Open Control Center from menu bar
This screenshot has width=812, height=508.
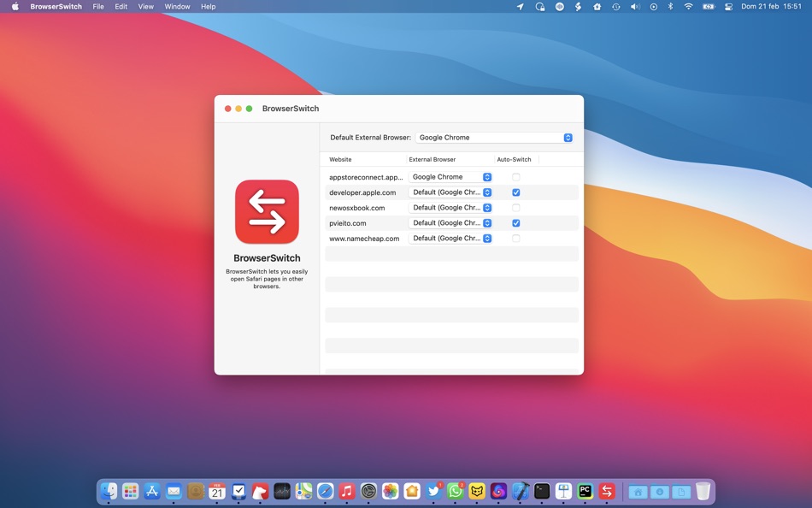(728, 6)
